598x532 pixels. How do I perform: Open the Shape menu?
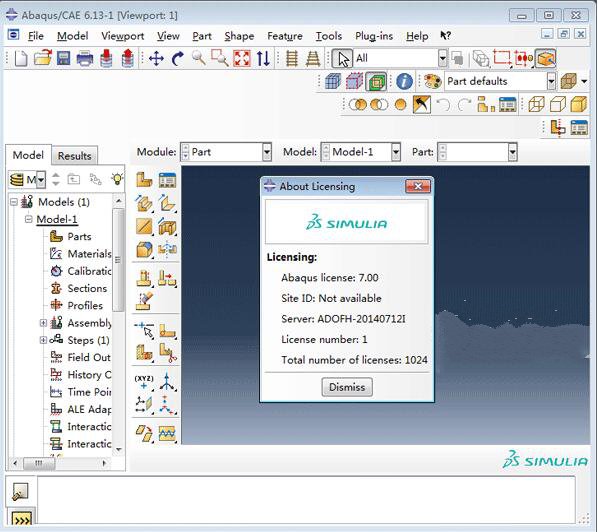tap(239, 36)
